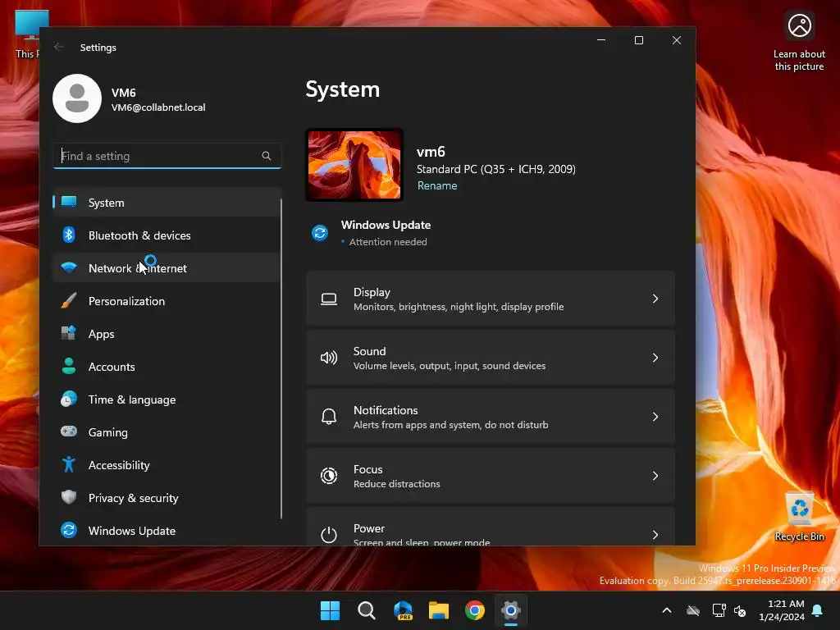Click the Find a setting search box
This screenshot has width=840, height=630.
tap(167, 156)
